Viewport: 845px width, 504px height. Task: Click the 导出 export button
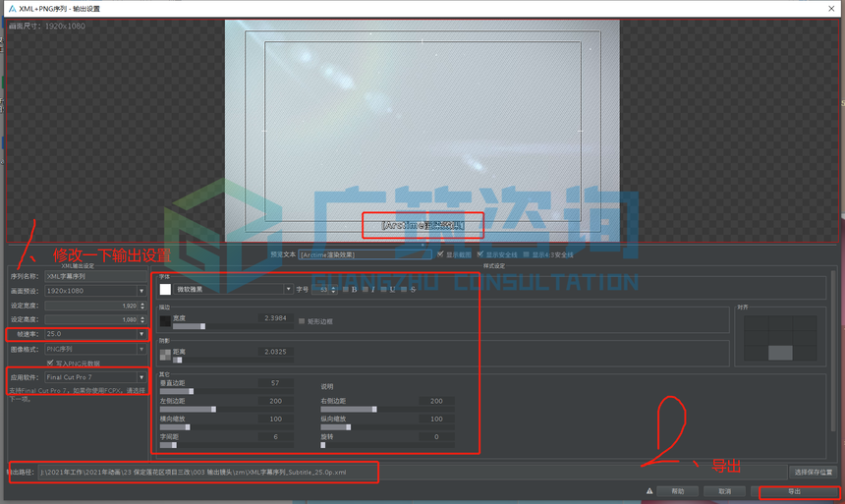[795, 491]
